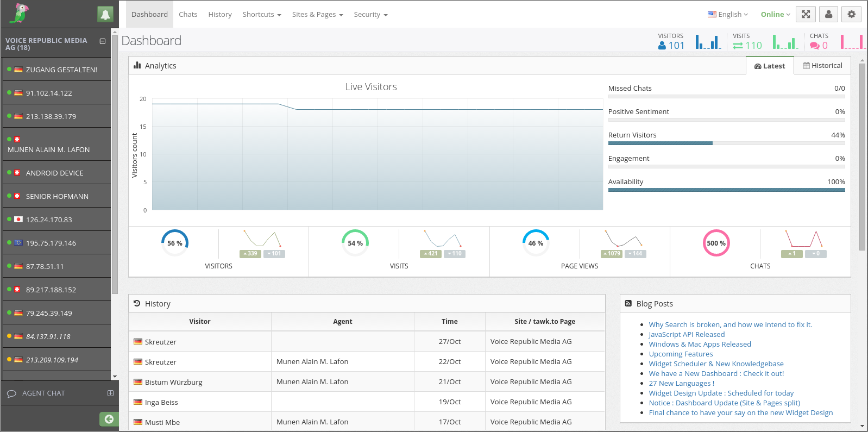Click the Return Visitors progress bar

pos(726,143)
